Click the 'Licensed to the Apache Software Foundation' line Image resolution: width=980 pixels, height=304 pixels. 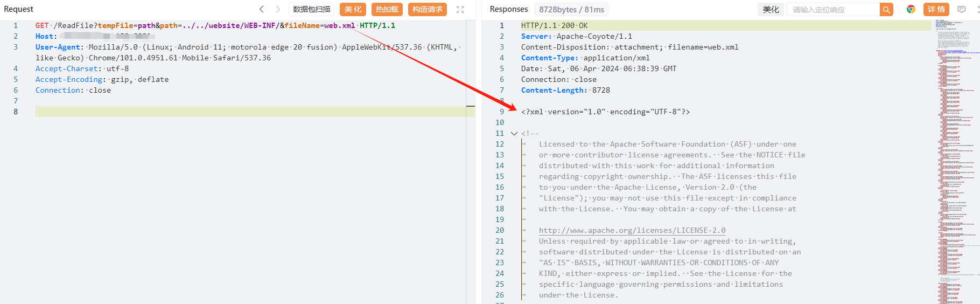click(668, 144)
